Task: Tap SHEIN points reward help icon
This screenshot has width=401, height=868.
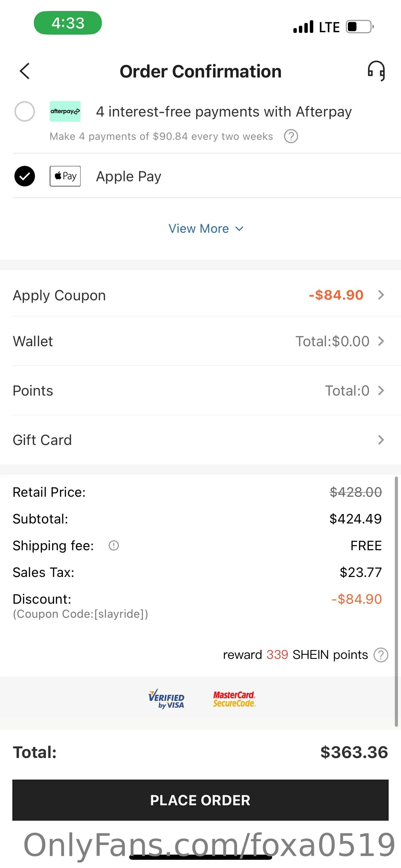Action: 381,655
